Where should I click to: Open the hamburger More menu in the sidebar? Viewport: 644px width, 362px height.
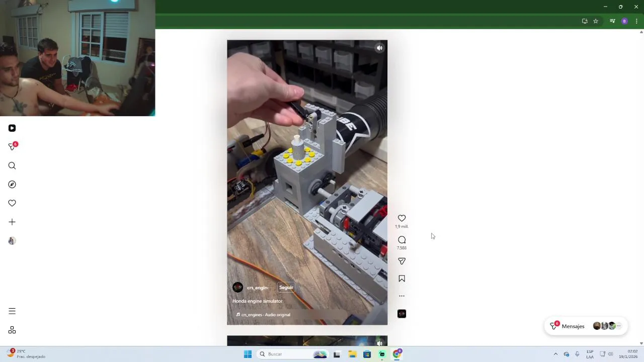pyautogui.click(x=12, y=311)
